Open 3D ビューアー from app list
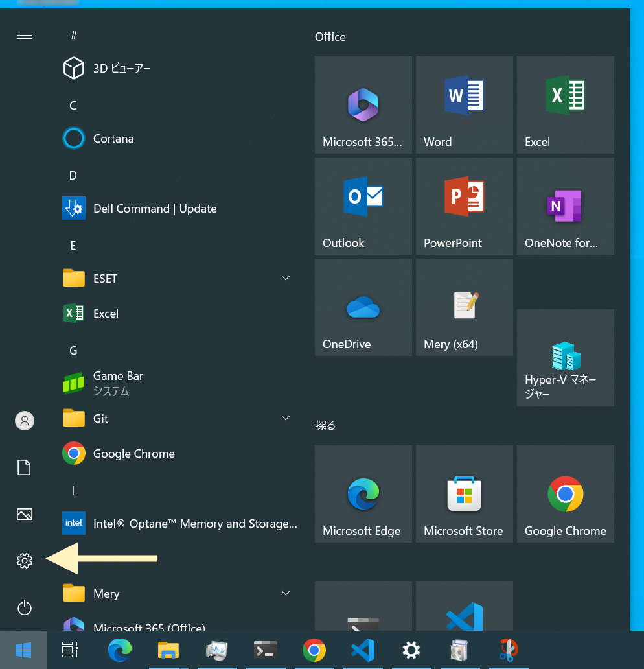Screen dimensions: 644x669 pos(179,68)
